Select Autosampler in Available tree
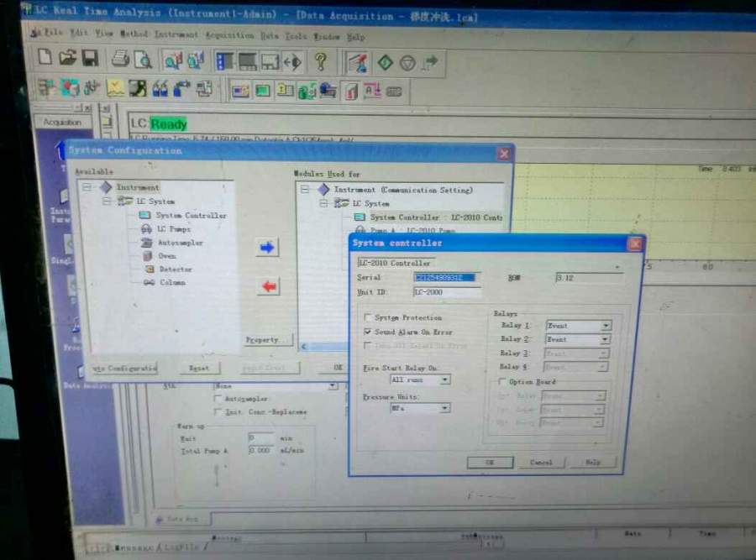The width and height of the screenshot is (756, 560). tap(181, 243)
